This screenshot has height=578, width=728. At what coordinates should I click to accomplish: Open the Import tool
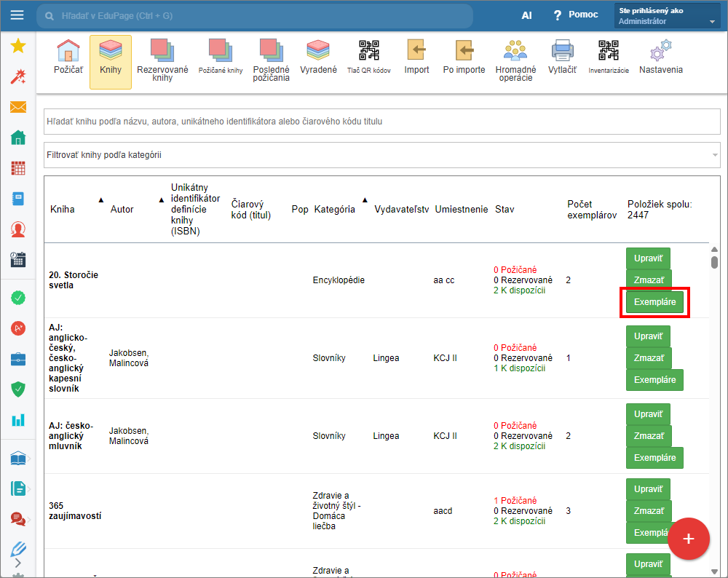[x=416, y=58]
